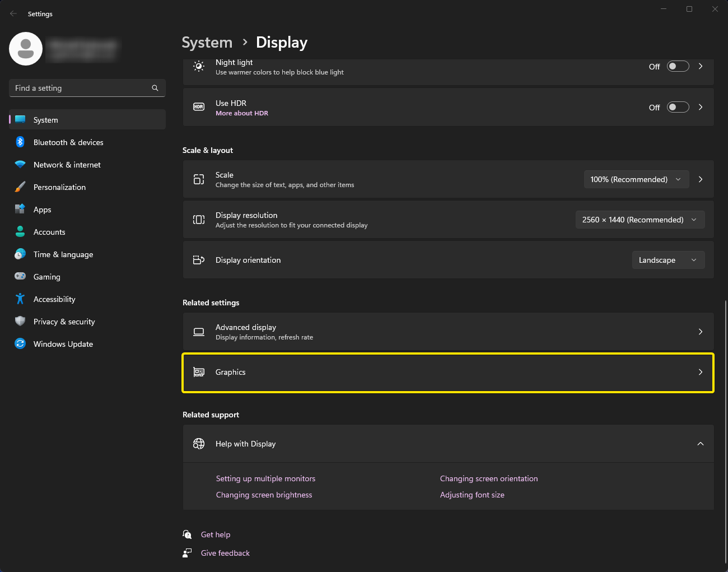
Task: Turn on the Night light toggle
Action: click(678, 67)
